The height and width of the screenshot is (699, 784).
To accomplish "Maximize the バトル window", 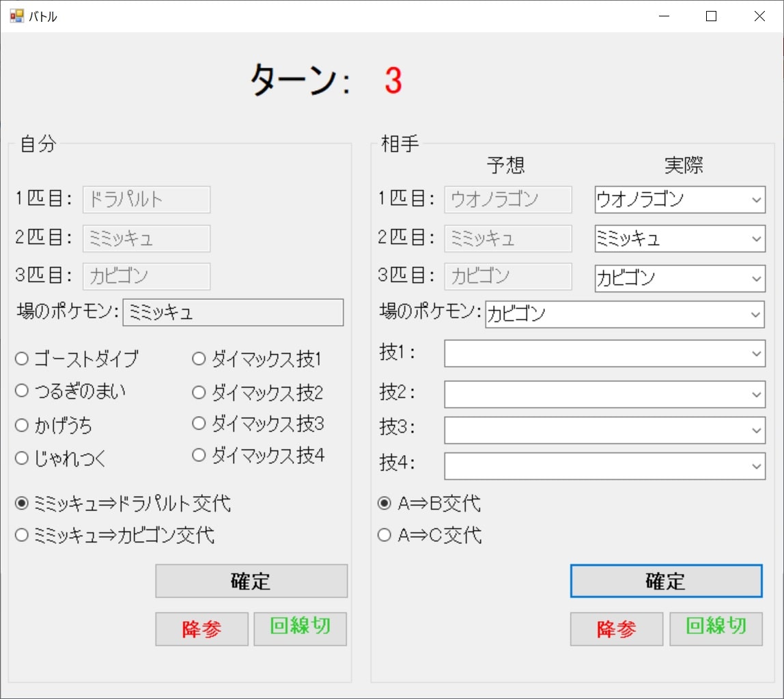I will [711, 16].
